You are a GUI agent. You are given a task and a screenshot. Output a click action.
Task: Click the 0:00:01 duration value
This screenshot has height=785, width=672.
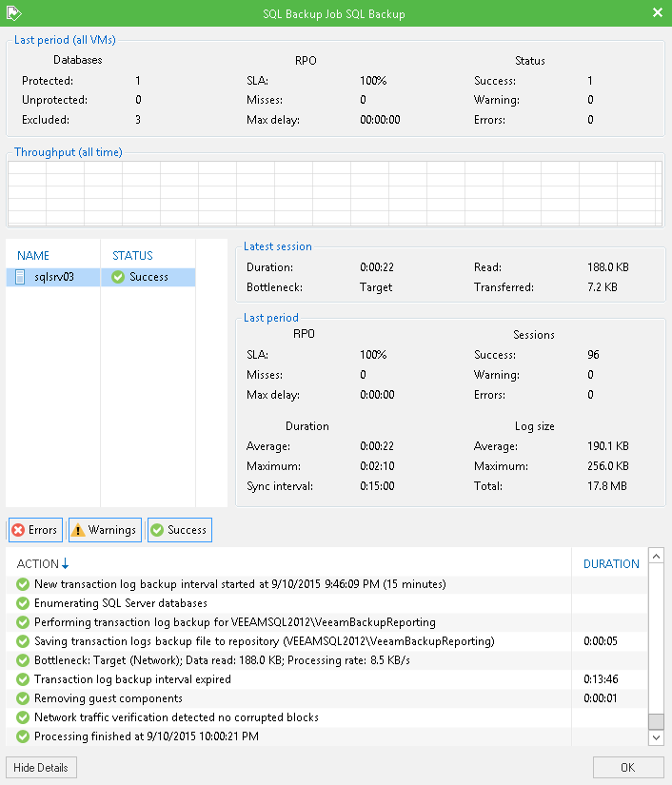(x=600, y=698)
